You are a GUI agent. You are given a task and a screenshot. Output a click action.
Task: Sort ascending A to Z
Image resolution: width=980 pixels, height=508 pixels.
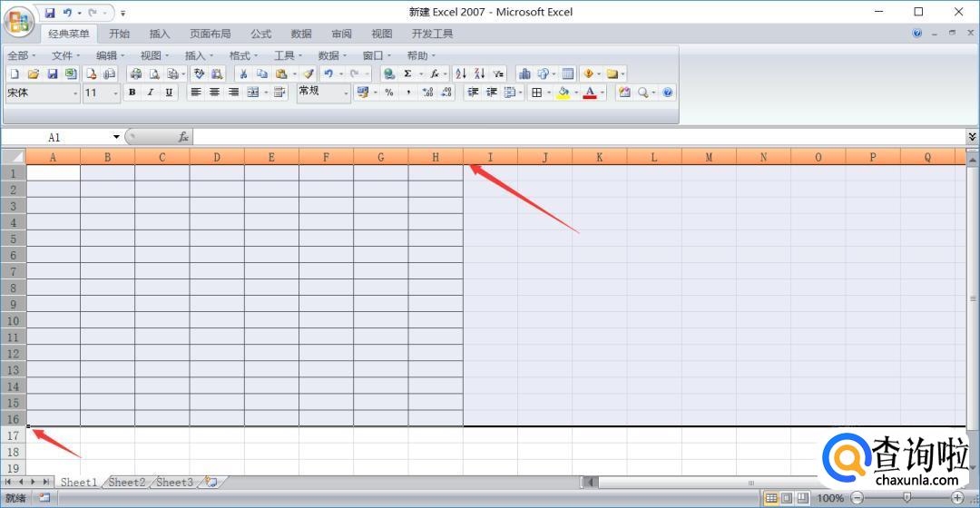(461, 73)
